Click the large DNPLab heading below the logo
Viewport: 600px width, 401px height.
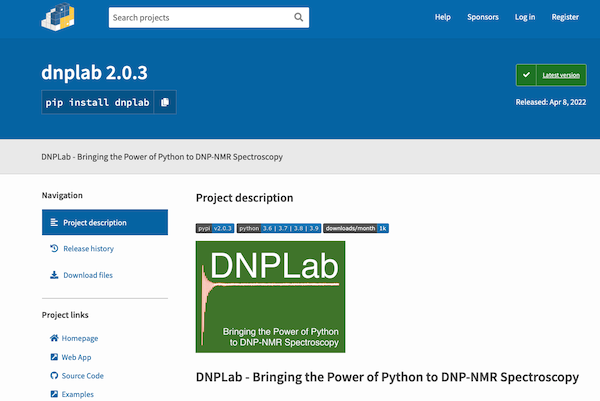pos(387,377)
